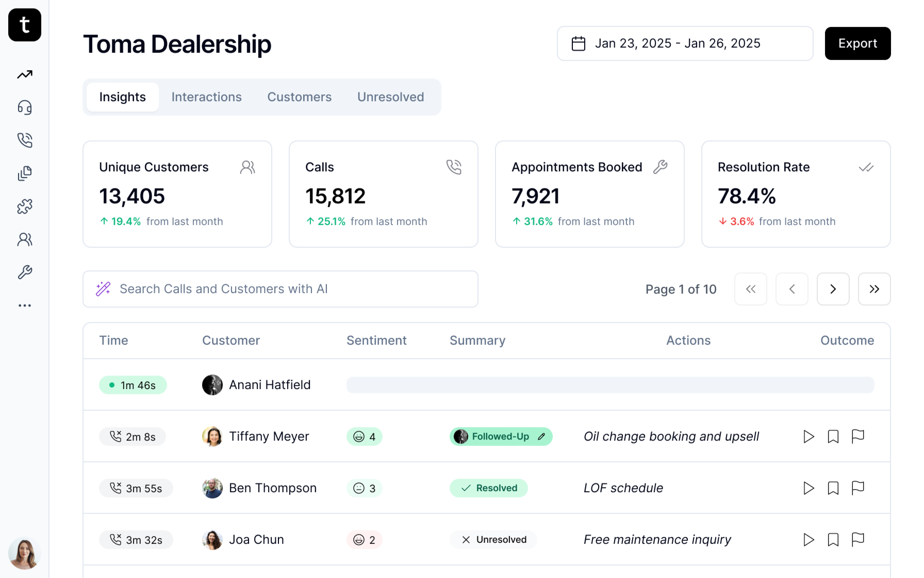This screenshot has width=924, height=578.
Task: Open the phone calls sidebar icon
Action: 25,140
